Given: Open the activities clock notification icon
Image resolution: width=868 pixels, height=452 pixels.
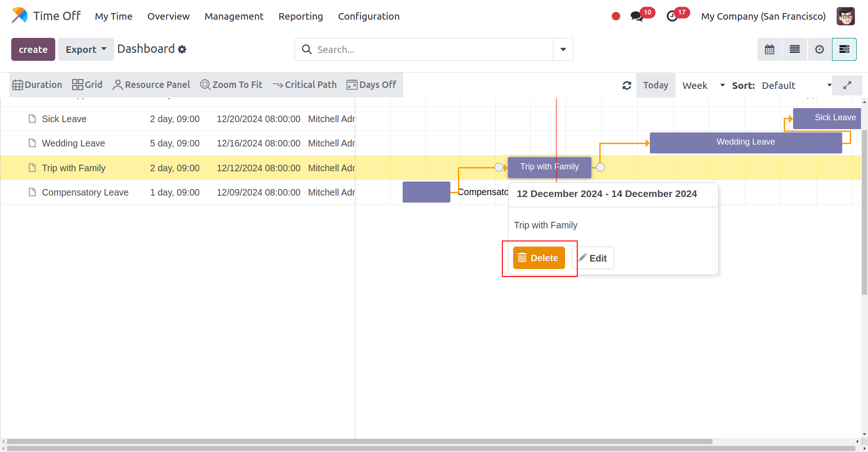Looking at the screenshot, I should point(672,16).
